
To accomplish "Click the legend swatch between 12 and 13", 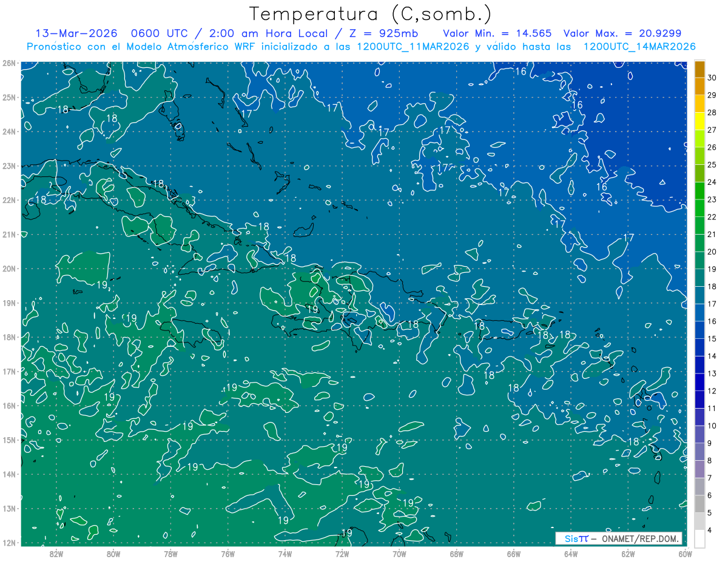I will [699, 383].
